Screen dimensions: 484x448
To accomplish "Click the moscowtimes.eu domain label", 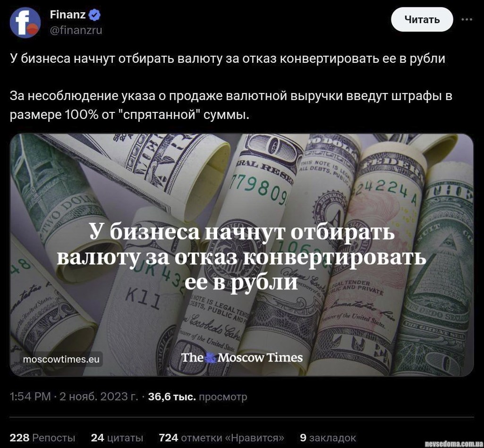I will click(x=61, y=359).
